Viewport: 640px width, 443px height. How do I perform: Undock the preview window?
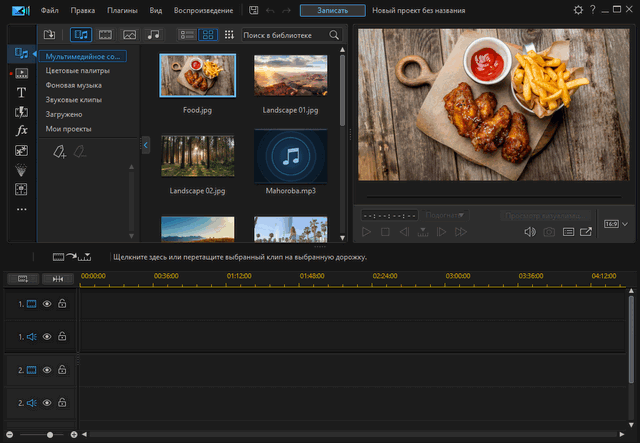(x=586, y=232)
